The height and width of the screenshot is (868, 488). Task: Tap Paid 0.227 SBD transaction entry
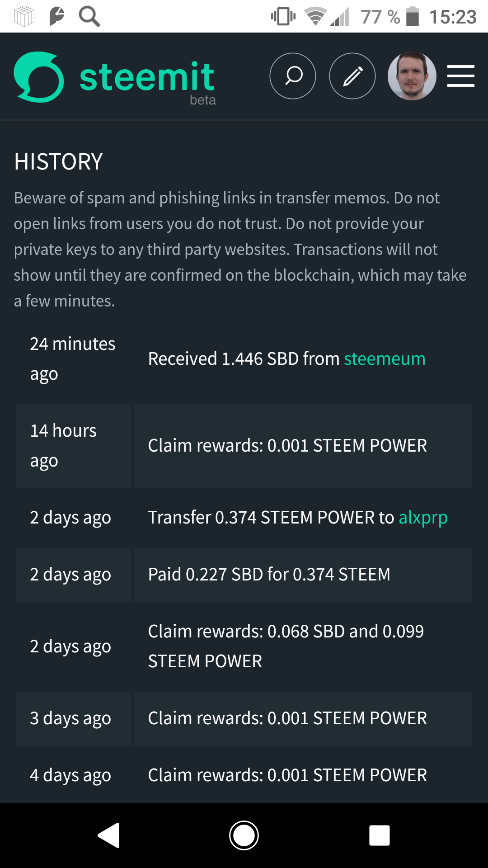click(x=269, y=575)
